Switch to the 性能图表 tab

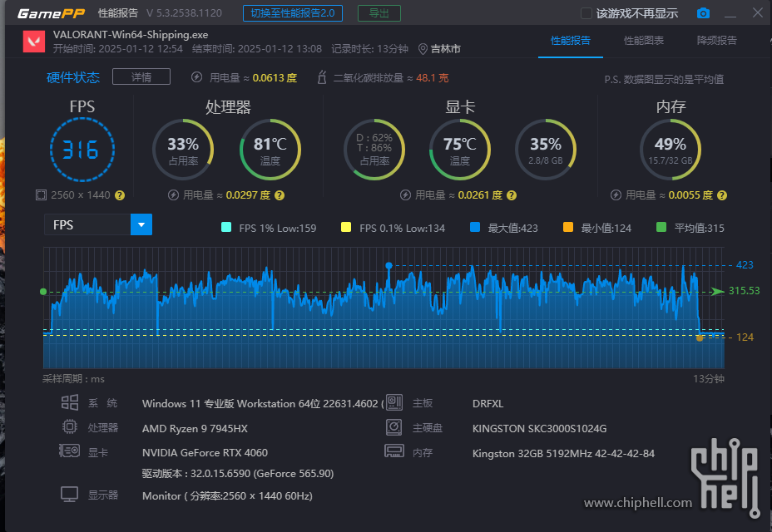click(644, 41)
